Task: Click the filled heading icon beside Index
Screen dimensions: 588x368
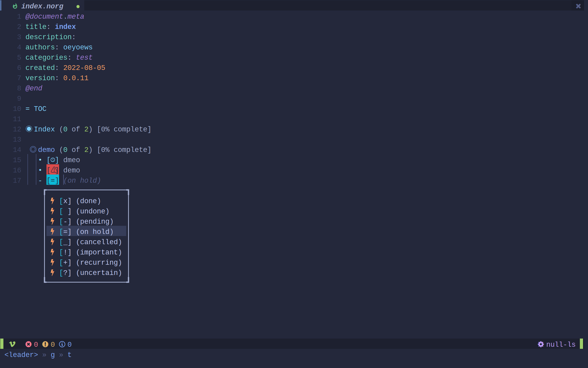Action: pos(29,129)
